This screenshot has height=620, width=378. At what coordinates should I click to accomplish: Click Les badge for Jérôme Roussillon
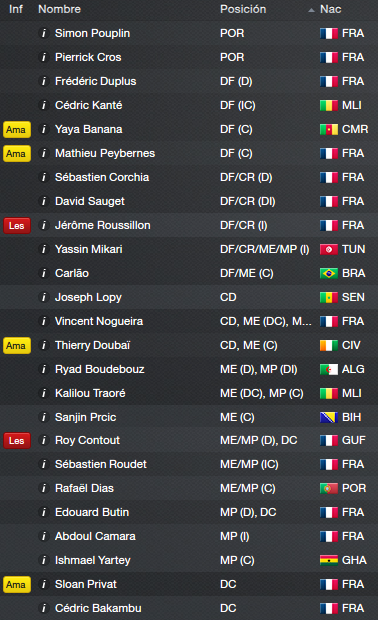click(x=17, y=226)
